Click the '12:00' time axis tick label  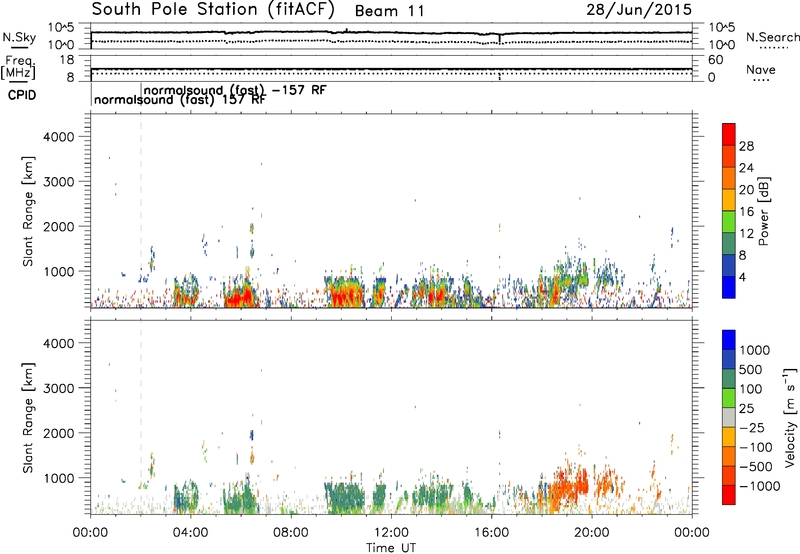(x=391, y=533)
